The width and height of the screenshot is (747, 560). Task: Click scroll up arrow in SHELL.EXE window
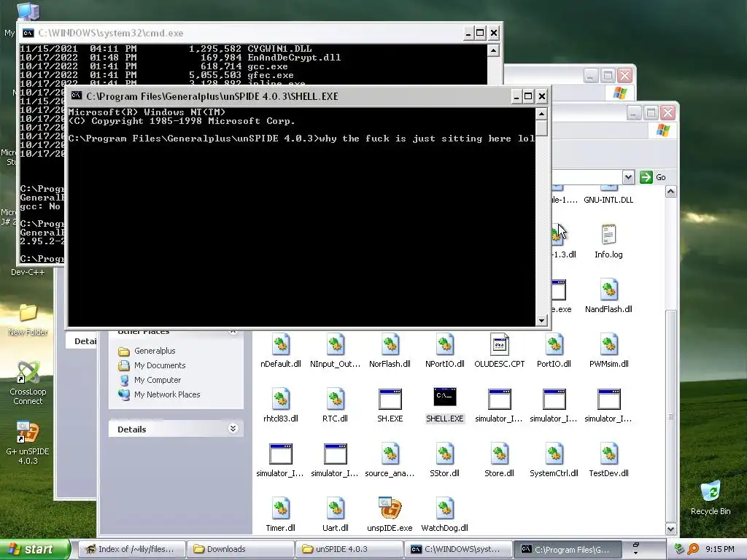click(x=541, y=114)
